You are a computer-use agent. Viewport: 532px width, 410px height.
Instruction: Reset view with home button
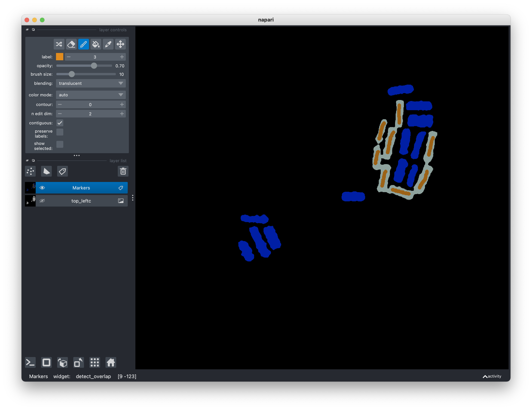(111, 362)
